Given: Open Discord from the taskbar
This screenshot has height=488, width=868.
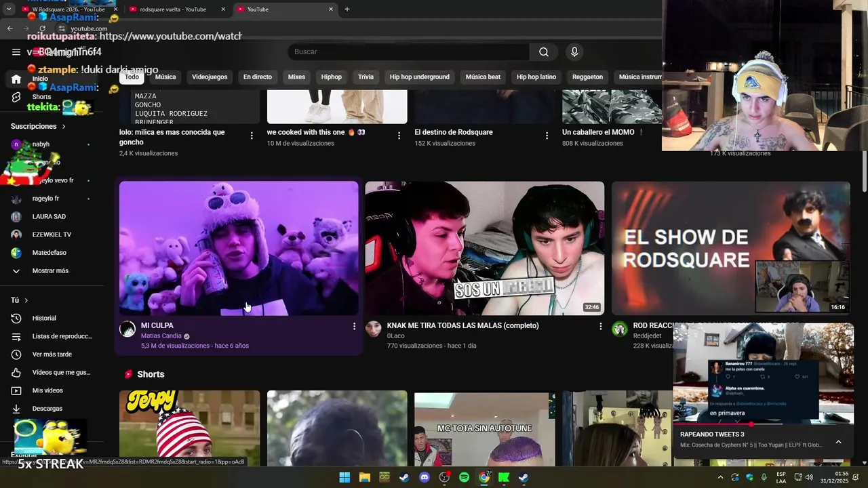Looking at the screenshot, I should pyautogui.click(x=425, y=477).
